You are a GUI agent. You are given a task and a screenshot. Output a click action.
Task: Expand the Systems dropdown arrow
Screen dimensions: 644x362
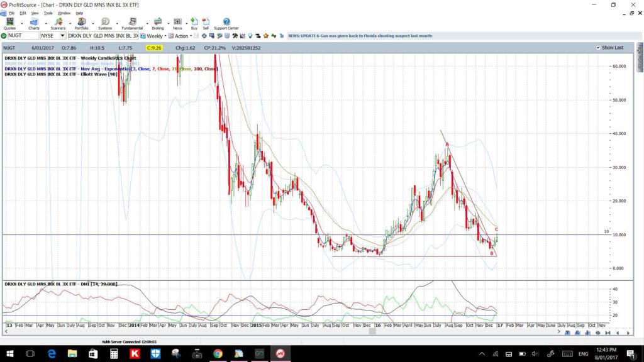coord(117,23)
